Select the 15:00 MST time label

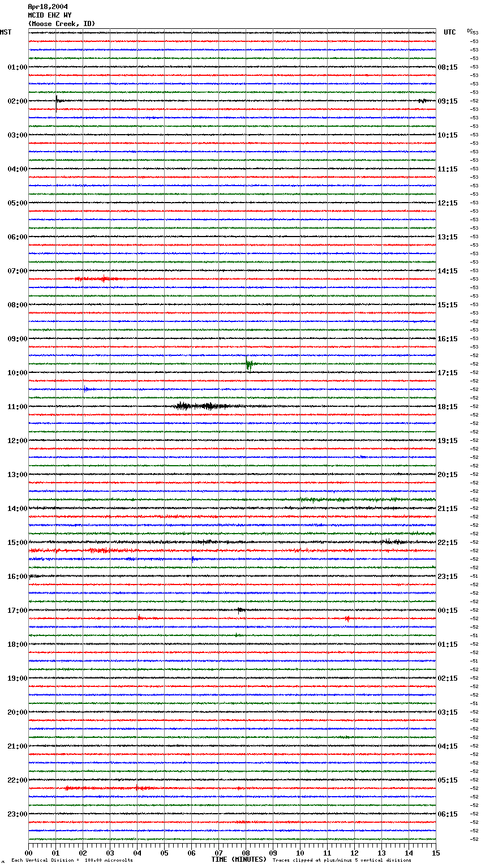coord(18,543)
